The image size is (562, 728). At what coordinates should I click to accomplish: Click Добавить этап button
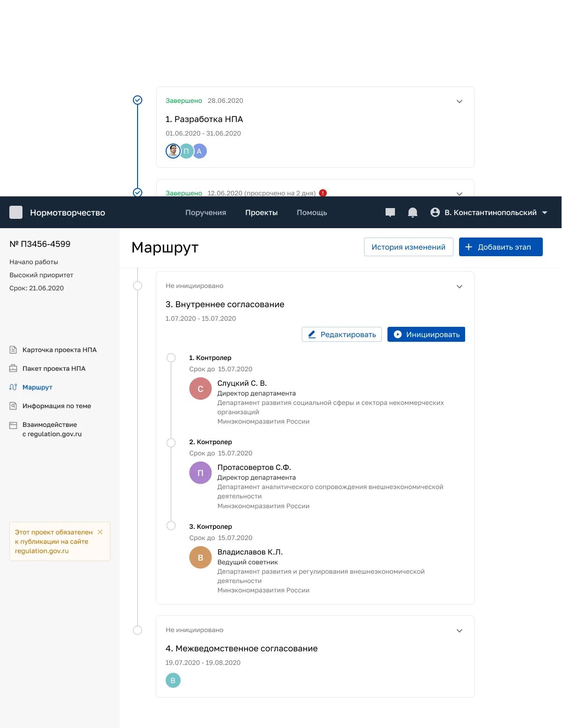point(501,247)
